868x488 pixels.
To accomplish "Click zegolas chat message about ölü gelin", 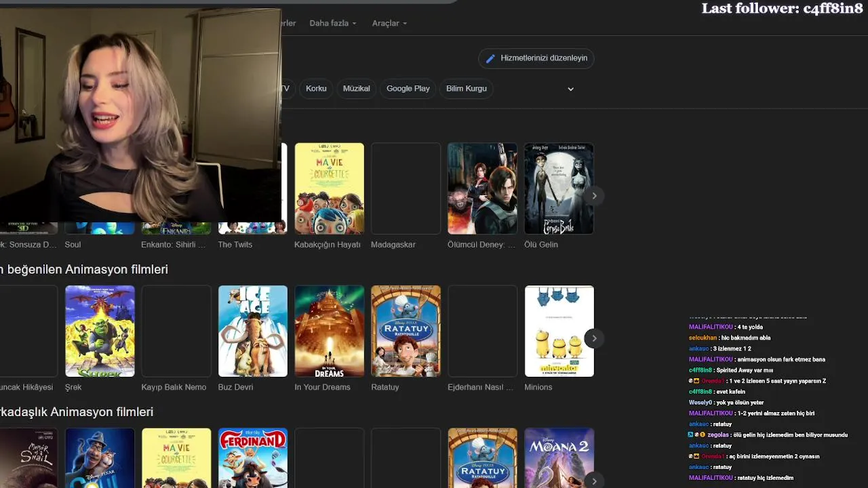I will coord(790,435).
